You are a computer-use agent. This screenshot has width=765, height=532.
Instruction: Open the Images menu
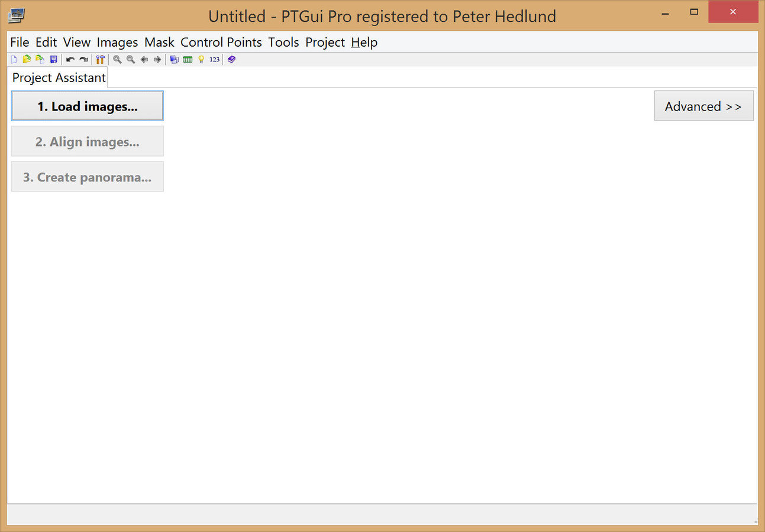tap(117, 42)
